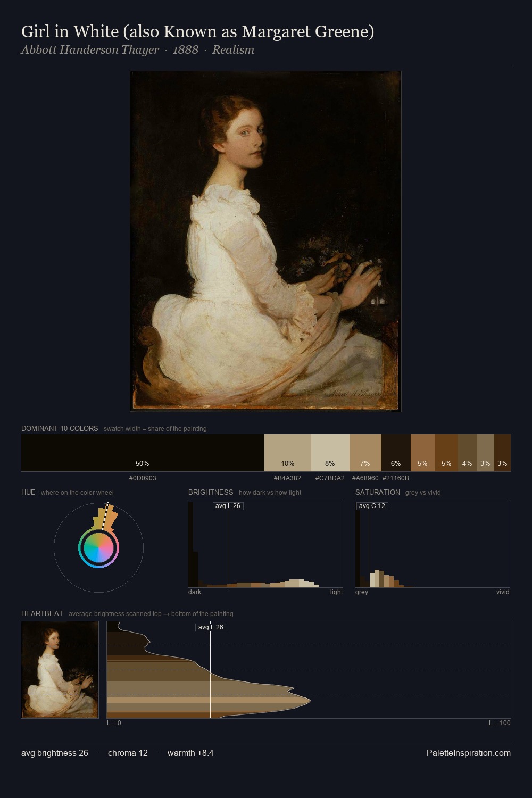Select the 10% tan swatch

[x=288, y=453]
